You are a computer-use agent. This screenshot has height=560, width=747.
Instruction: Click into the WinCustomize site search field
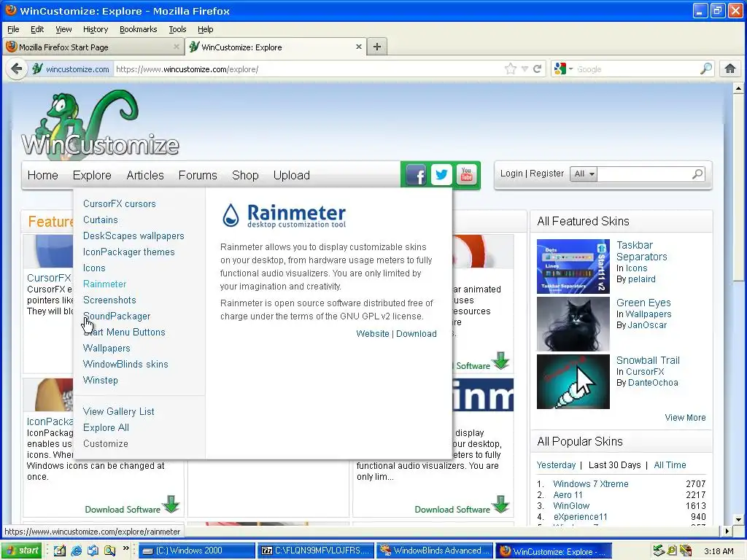click(x=644, y=174)
